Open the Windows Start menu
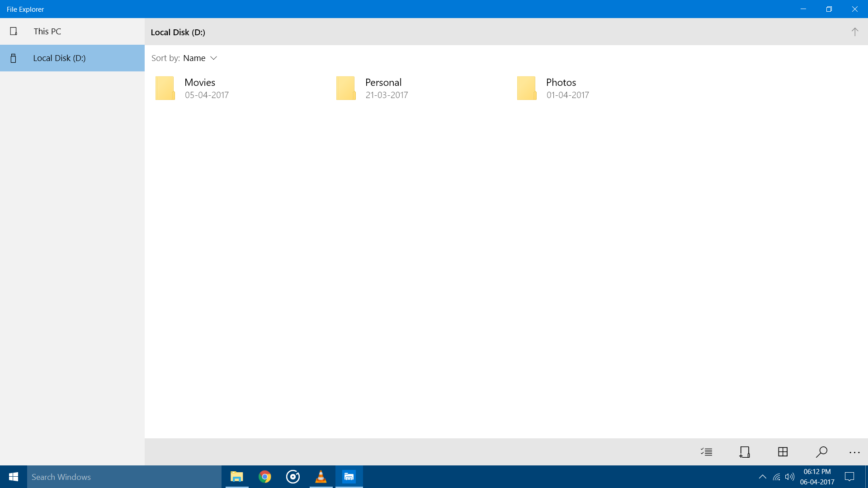 14,477
